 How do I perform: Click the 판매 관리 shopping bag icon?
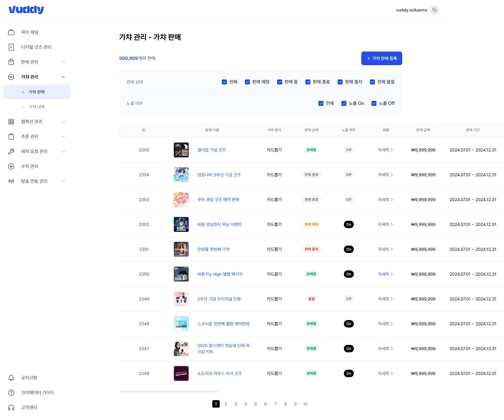tap(11, 62)
